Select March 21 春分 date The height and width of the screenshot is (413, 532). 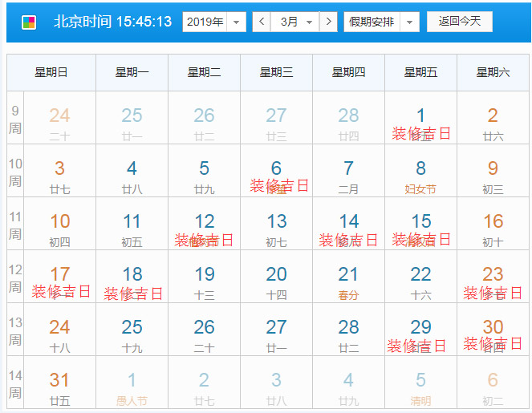pyautogui.click(x=348, y=283)
